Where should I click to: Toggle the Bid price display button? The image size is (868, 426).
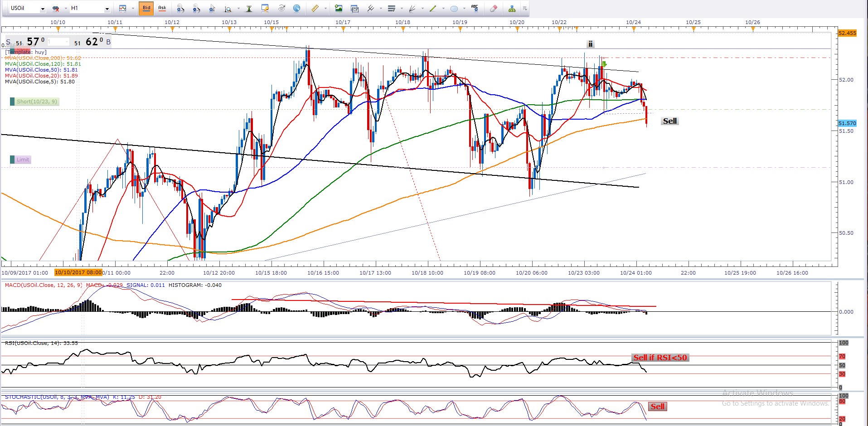(146, 8)
